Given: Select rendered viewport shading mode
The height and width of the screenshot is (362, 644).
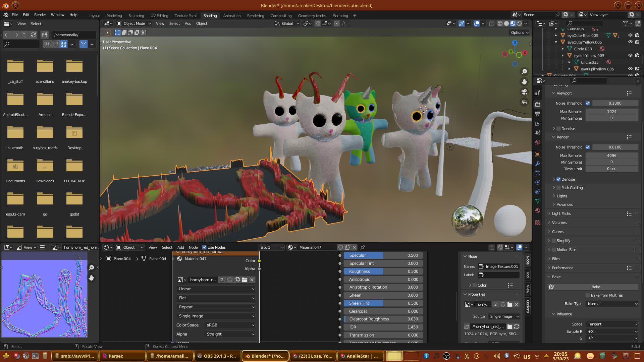Looking at the screenshot, I should tap(519, 23).
